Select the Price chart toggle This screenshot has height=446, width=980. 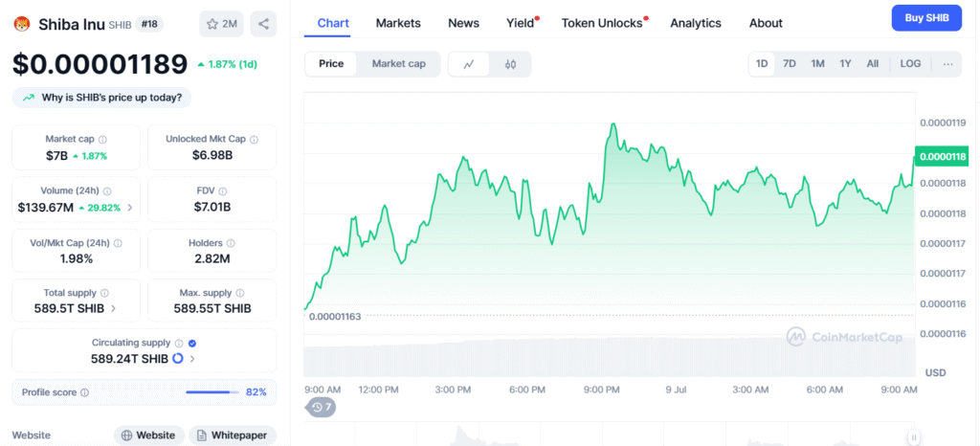(331, 64)
